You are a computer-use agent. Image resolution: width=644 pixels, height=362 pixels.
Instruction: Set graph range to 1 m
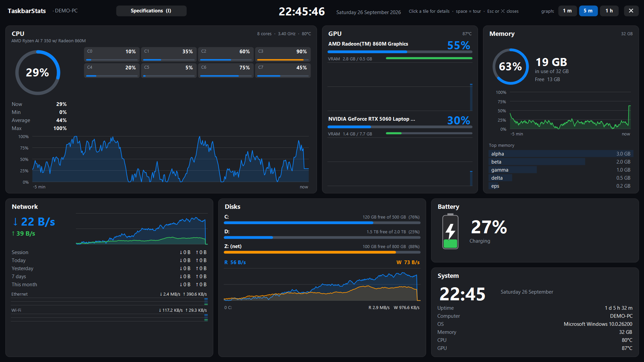click(x=568, y=11)
